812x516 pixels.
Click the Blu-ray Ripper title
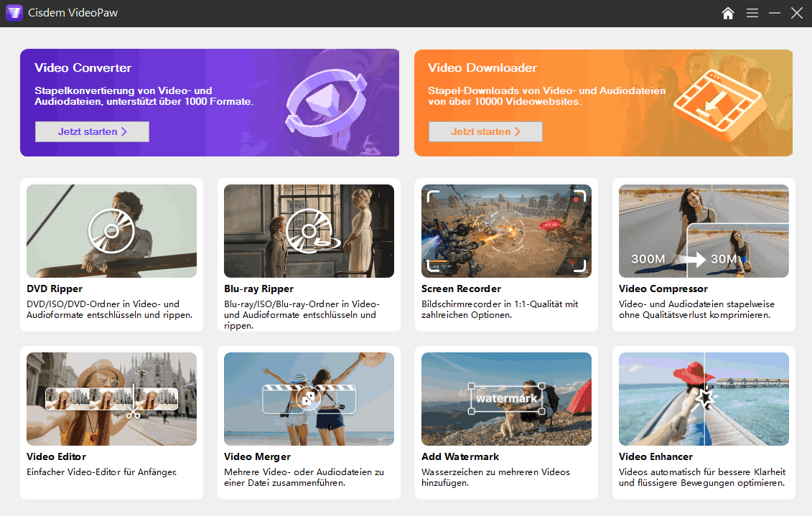click(258, 289)
